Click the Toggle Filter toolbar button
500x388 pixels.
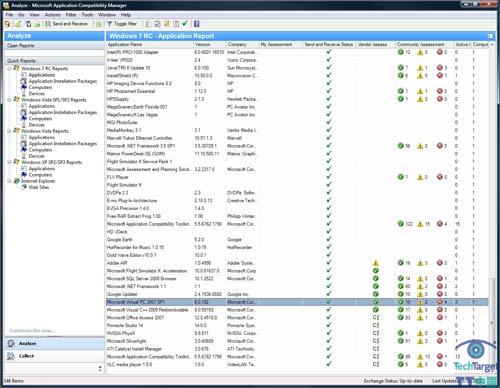click(122, 24)
